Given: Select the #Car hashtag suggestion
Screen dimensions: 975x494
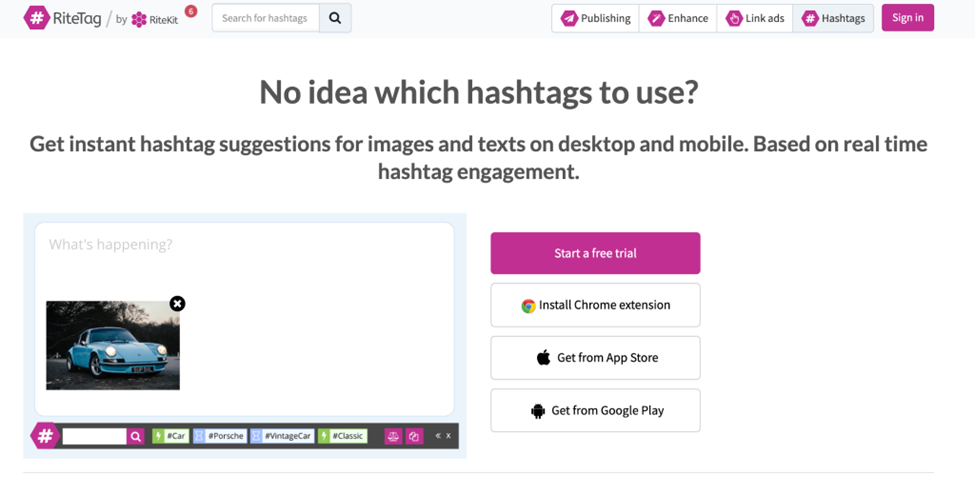Looking at the screenshot, I should 171,436.
